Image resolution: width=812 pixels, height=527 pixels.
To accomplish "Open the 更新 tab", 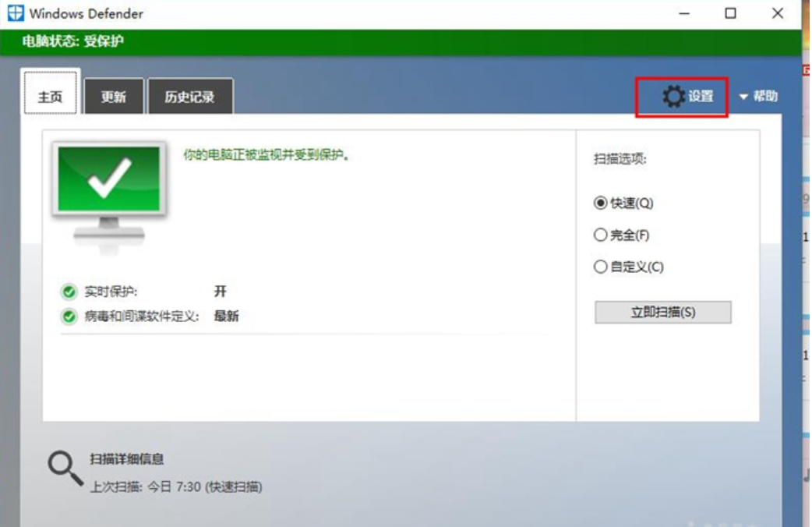I will [x=114, y=97].
